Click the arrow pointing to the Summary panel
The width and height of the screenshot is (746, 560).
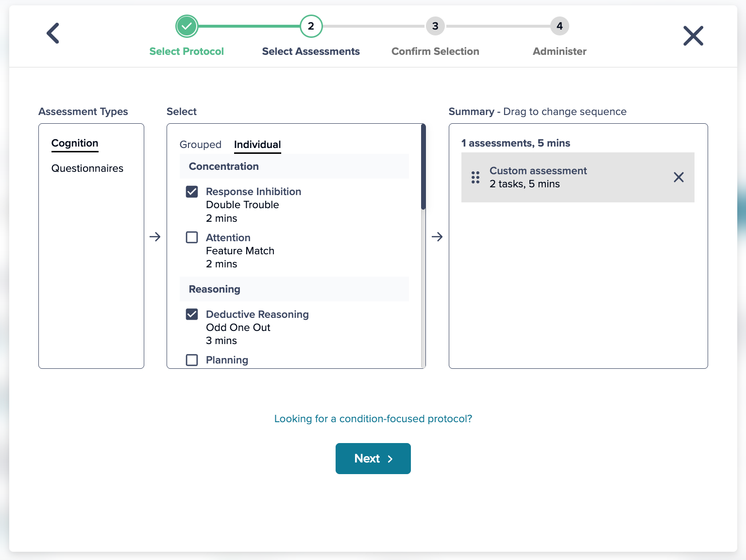(x=437, y=237)
